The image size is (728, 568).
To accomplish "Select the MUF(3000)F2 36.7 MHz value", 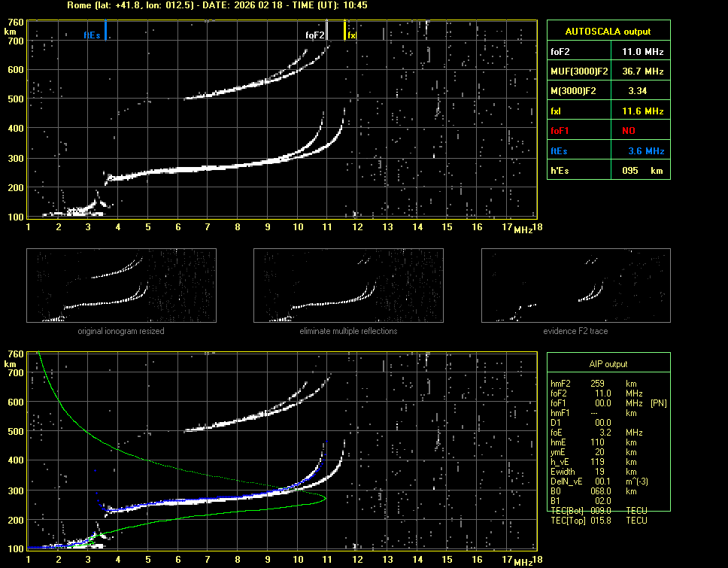I will 642,71.
